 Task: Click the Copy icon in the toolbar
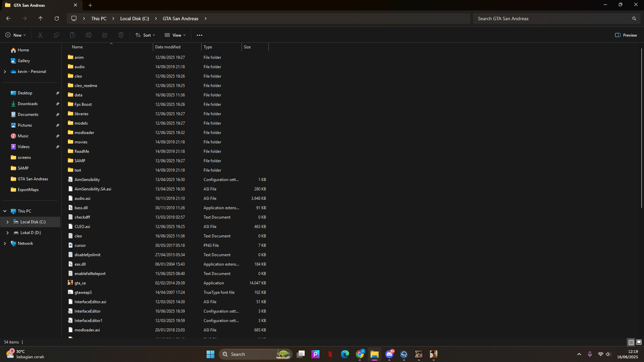tap(56, 35)
